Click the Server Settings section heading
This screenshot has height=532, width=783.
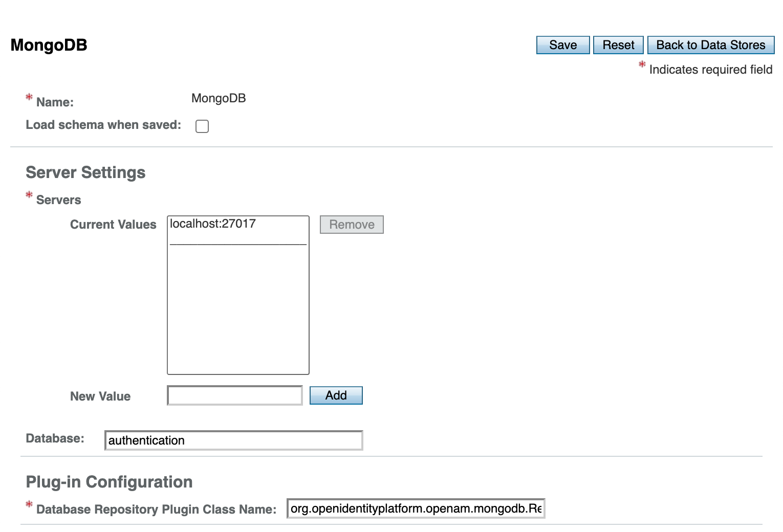coord(85,172)
